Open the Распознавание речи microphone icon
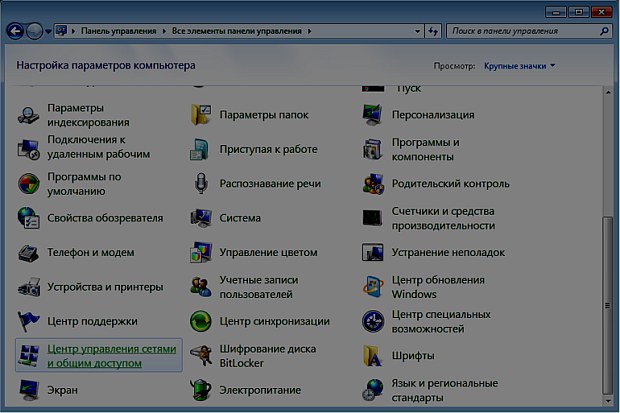The width and height of the screenshot is (620, 413). pyautogui.click(x=201, y=184)
